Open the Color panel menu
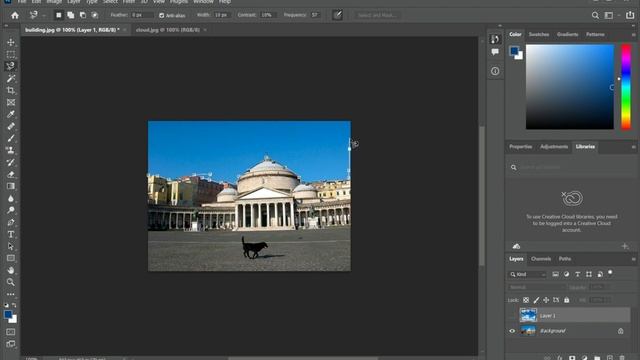The height and width of the screenshot is (360, 640). [633, 35]
